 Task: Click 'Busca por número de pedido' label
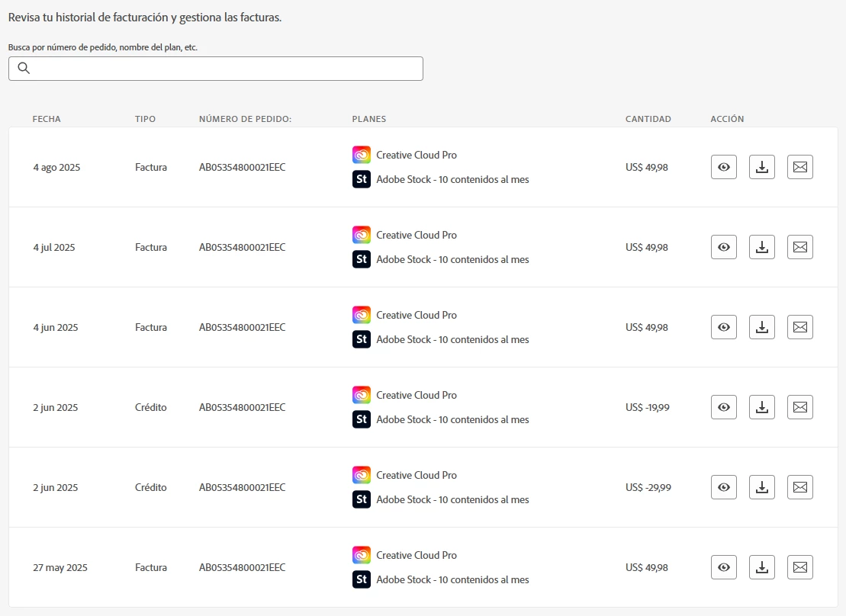coord(102,47)
